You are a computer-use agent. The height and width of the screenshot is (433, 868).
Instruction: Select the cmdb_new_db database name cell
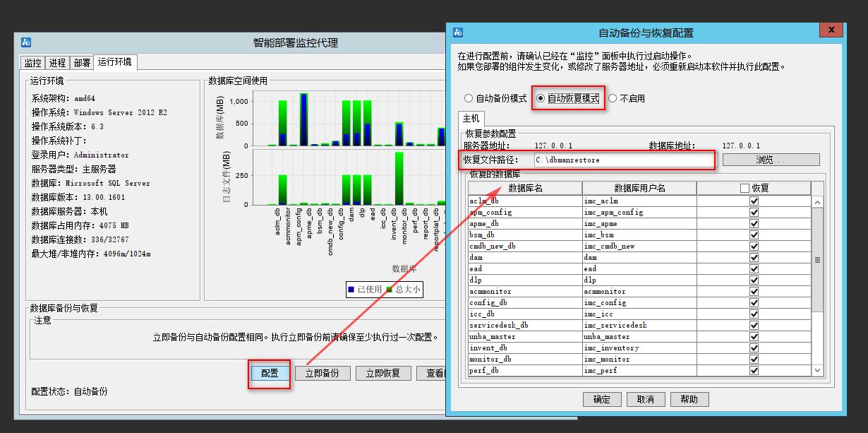click(x=525, y=247)
